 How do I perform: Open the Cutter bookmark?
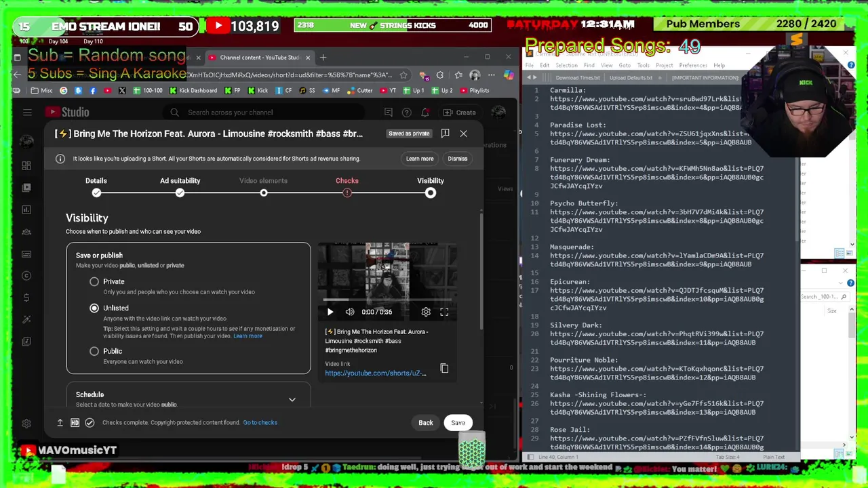pyautogui.click(x=359, y=90)
